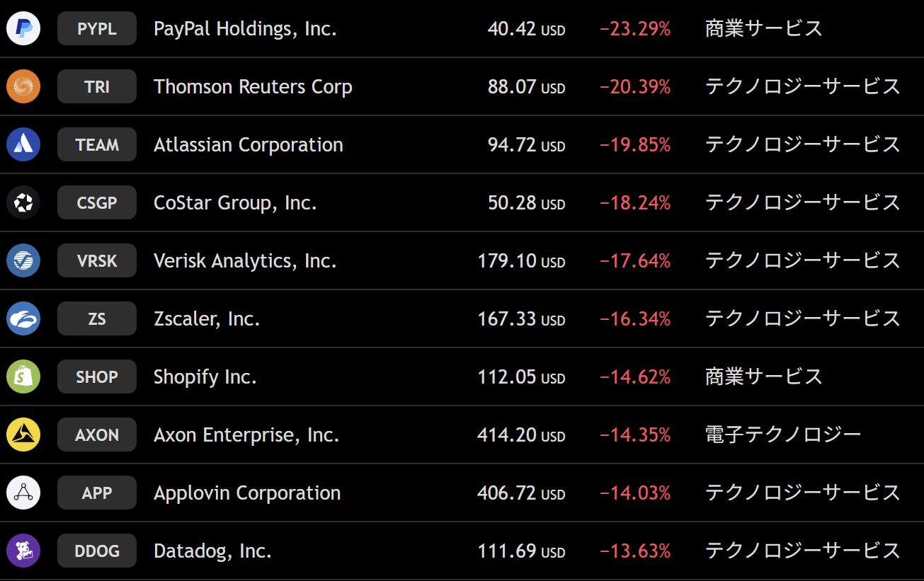Click the 電子テクノロジー sector link
The width and height of the screenshot is (924, 581).
coord(783,435)
